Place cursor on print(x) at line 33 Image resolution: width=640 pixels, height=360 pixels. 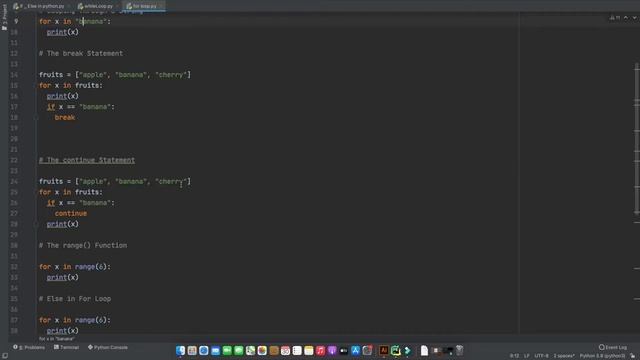62,278
